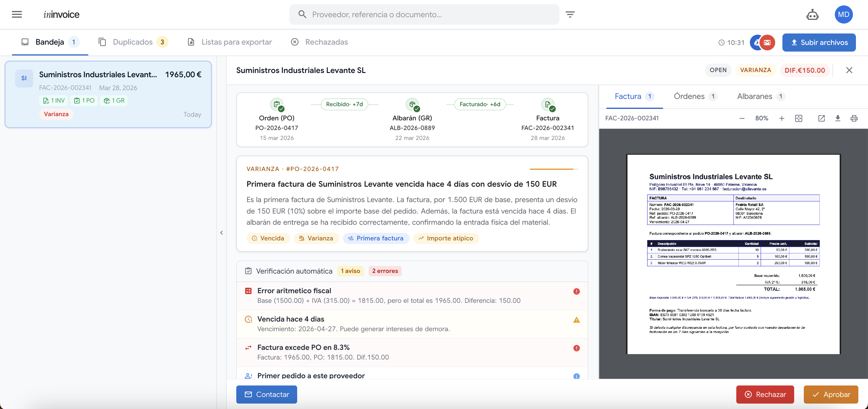Click info icon on Primer pedido row

577,376
